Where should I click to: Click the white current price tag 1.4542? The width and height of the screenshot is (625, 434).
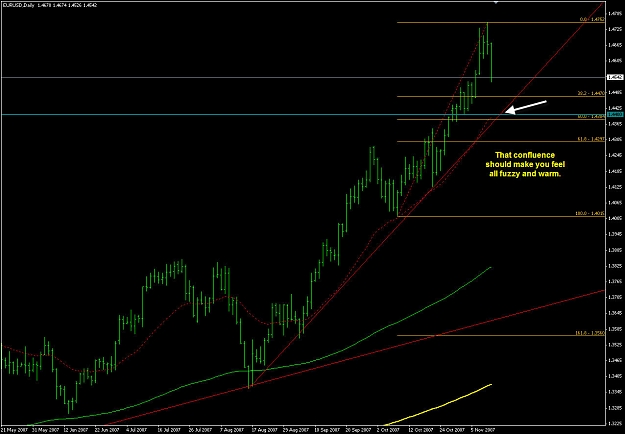click(x=615, y=77)
